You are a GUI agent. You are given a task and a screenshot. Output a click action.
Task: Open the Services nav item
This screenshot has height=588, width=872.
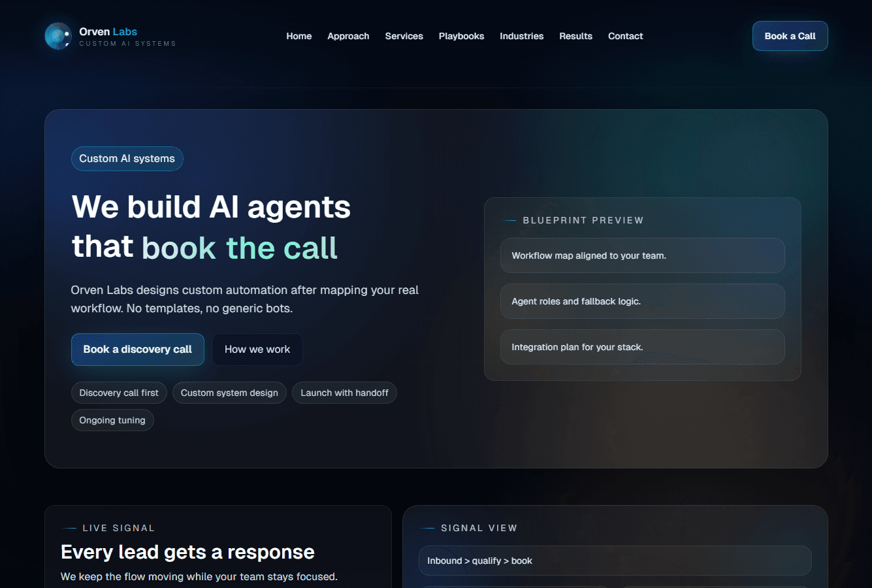point(404,36)
